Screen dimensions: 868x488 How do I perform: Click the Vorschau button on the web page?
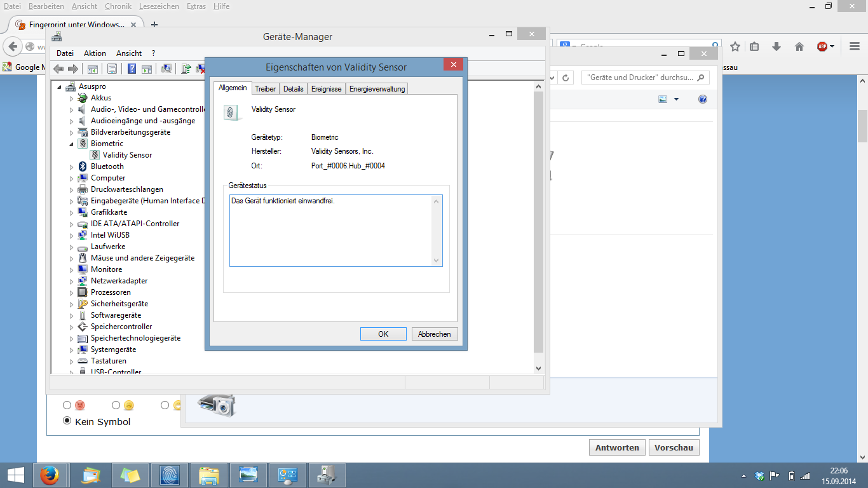click(x=674, y=447)
